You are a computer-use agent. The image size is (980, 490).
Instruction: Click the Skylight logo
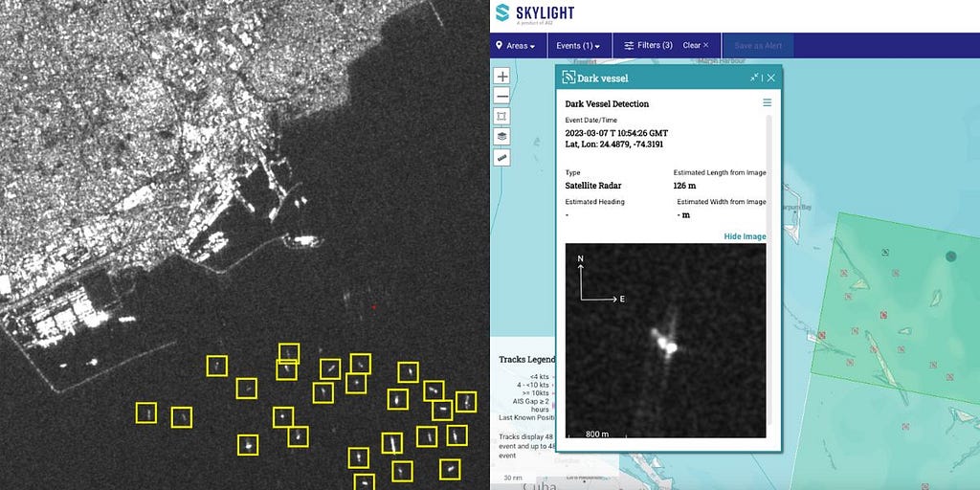coord(534,13)
